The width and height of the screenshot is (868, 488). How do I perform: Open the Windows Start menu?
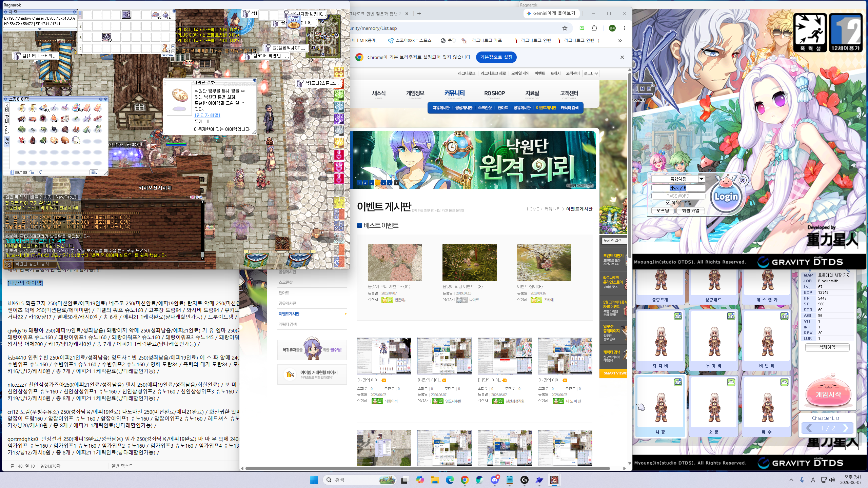[314, 480]
